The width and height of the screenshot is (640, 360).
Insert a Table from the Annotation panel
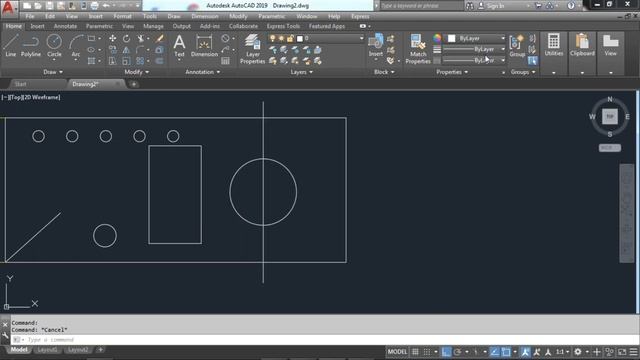tap(225, 61)
